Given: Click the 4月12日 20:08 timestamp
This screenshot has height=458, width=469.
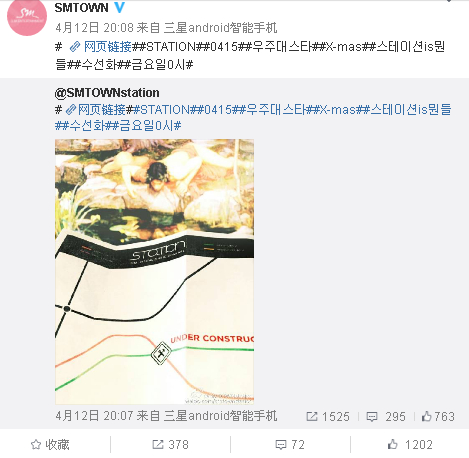Looking at the screenshot, I should pyautogui.click(x=94, y=28).
